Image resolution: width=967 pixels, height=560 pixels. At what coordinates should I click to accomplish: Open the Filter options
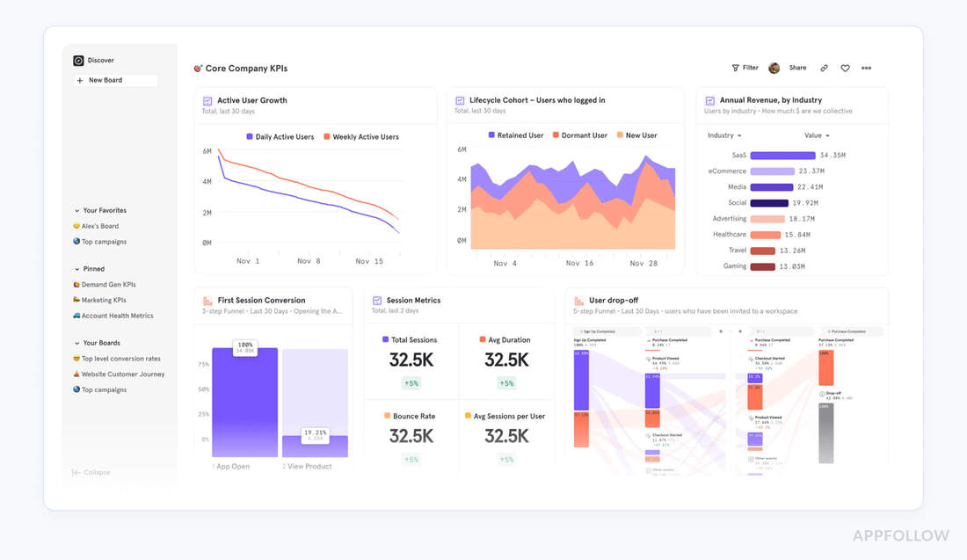(744, 68)
